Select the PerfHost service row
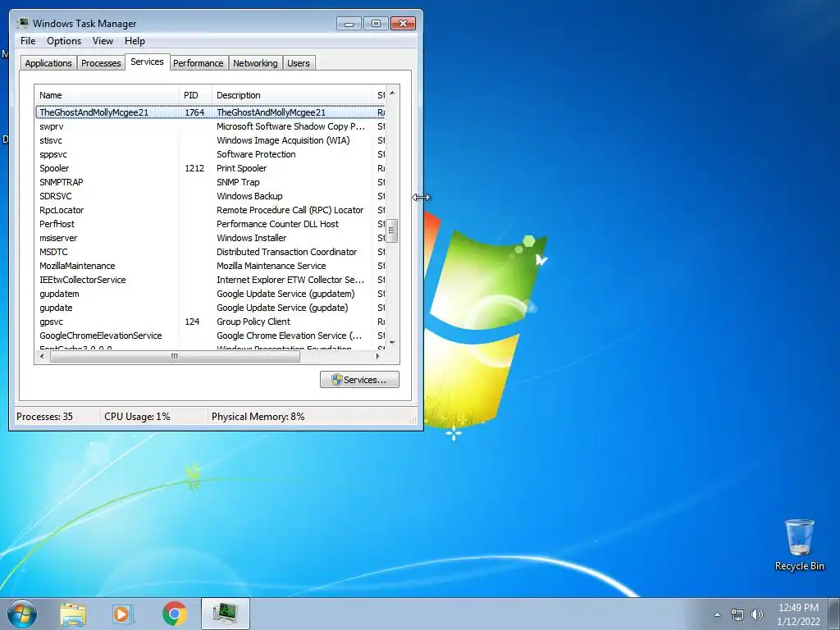This screenshot has height=630, width=840. 210,224
